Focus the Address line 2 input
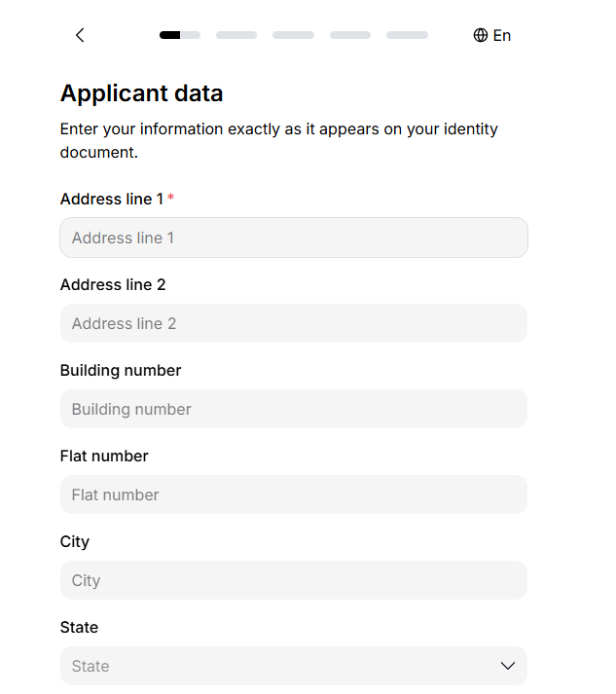616x694 pixels. tap(293, 323)
